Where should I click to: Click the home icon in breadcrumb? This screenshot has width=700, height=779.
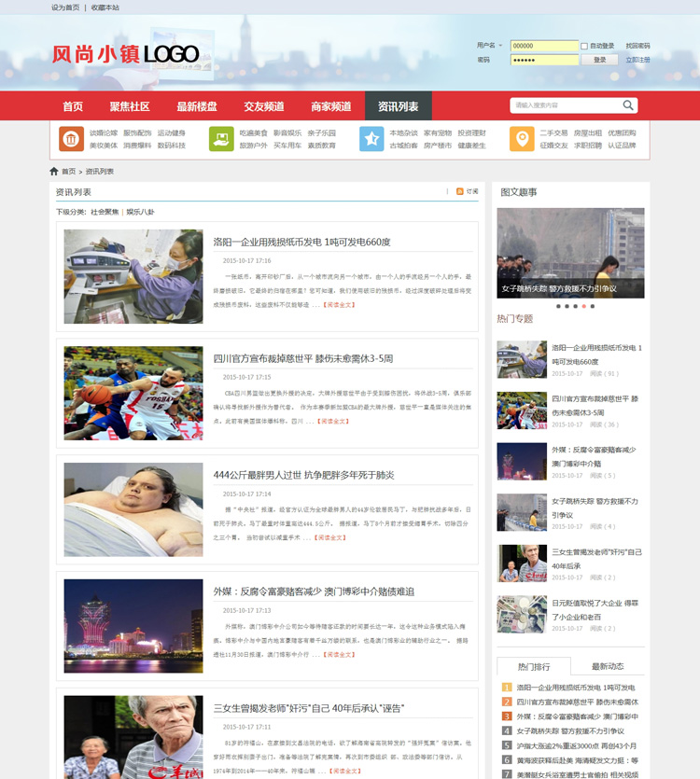(54, 172)
